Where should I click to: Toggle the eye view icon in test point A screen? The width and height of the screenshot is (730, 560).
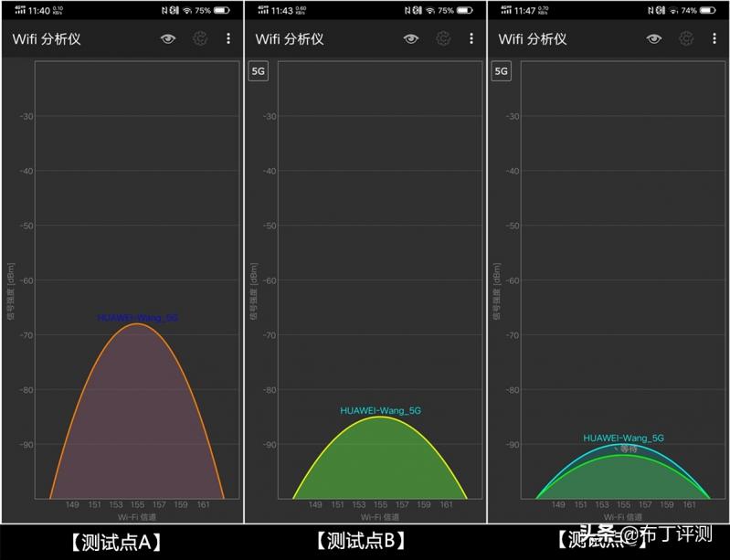pos(168,39)
